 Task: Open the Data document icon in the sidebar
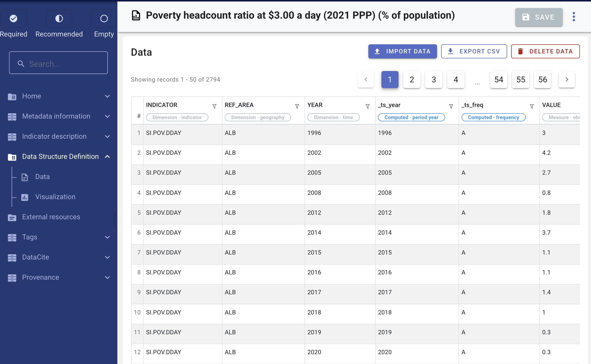click(25, 177)
